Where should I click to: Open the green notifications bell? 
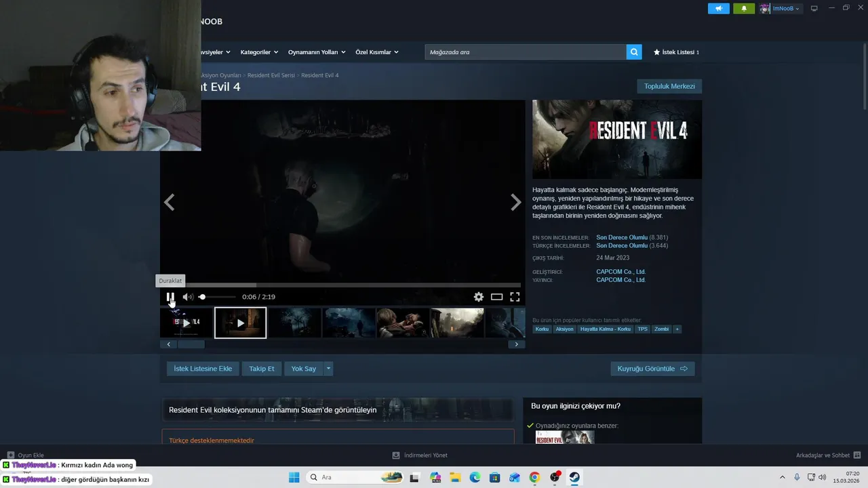[x=744, y=8]
